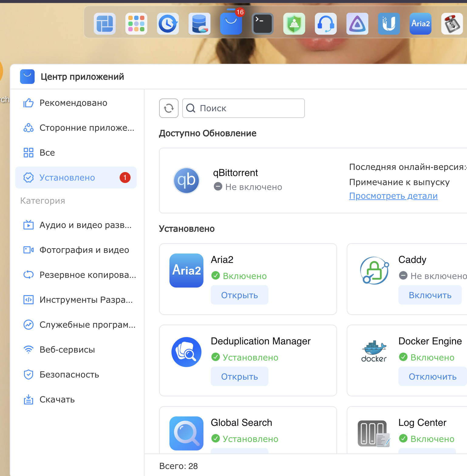Open the green shield security app in dock

click(294, 24)
